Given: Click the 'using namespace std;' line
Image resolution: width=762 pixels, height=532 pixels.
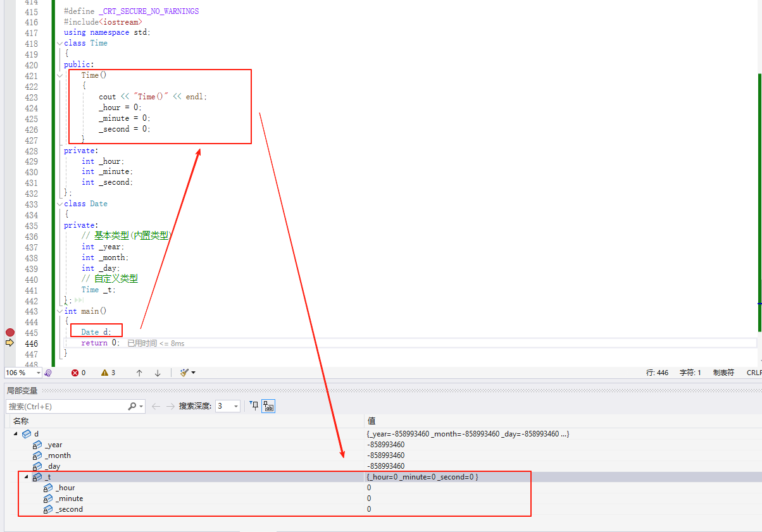Looking at the screenshot, I should coord(107,32).
